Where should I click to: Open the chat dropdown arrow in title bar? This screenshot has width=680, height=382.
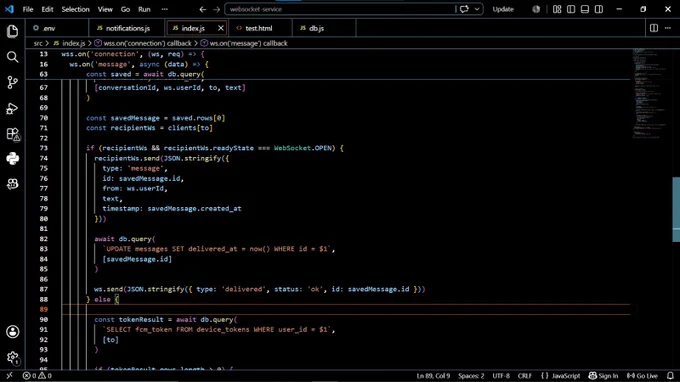(477, 9)
